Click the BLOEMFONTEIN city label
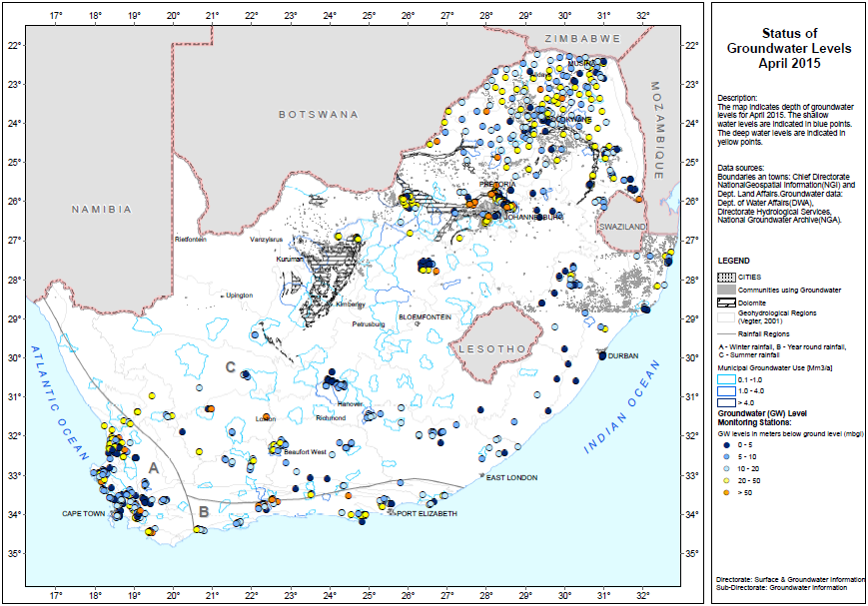Image resolution: width=868 pixels, height=606 pixels. point(427,316)
